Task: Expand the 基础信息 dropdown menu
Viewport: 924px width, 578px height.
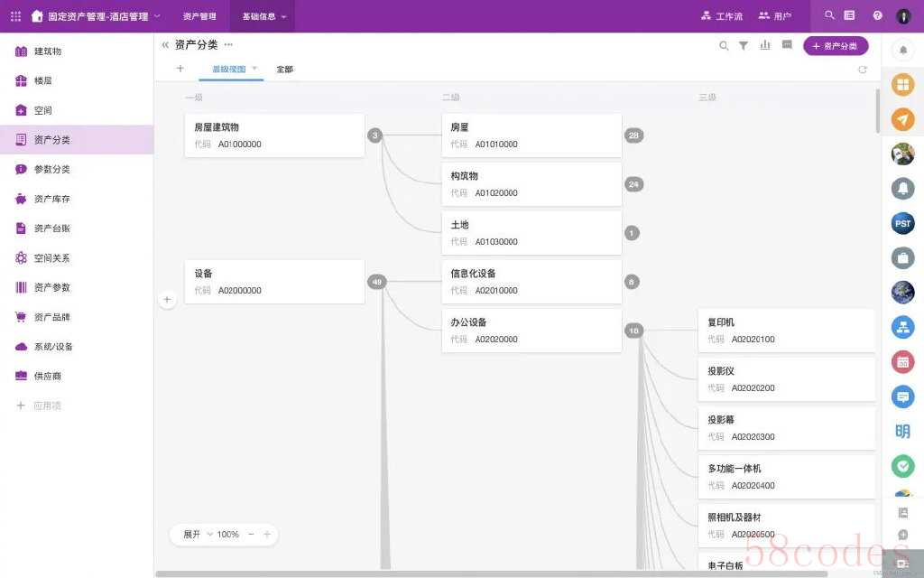Action: click(263, 16)
